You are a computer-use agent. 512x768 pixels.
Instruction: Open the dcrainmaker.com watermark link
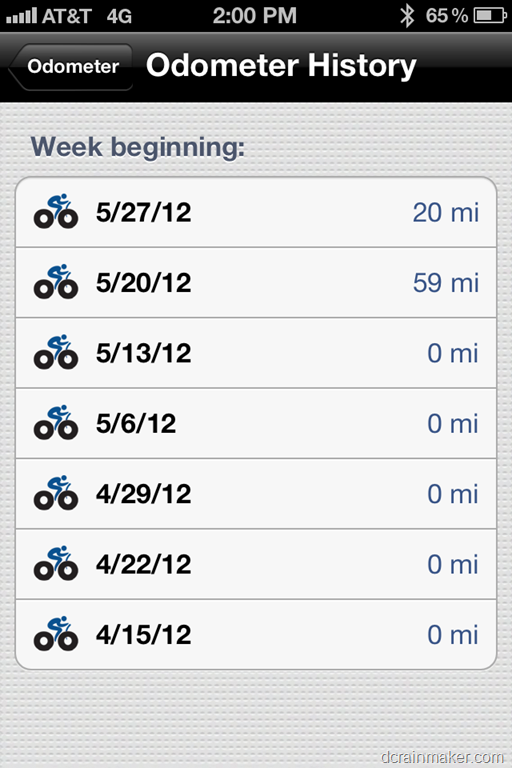click(442, 757)
